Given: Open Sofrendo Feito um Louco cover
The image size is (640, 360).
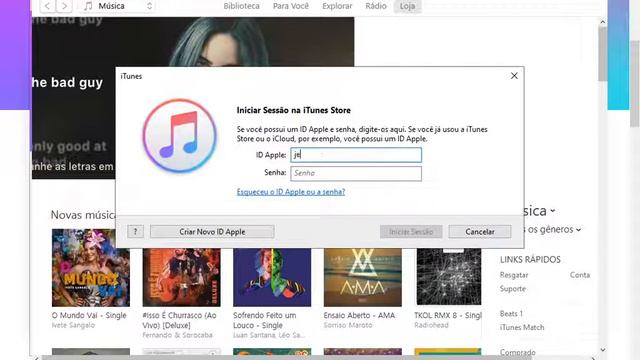Looking at the screenshot, I should 272,277.
